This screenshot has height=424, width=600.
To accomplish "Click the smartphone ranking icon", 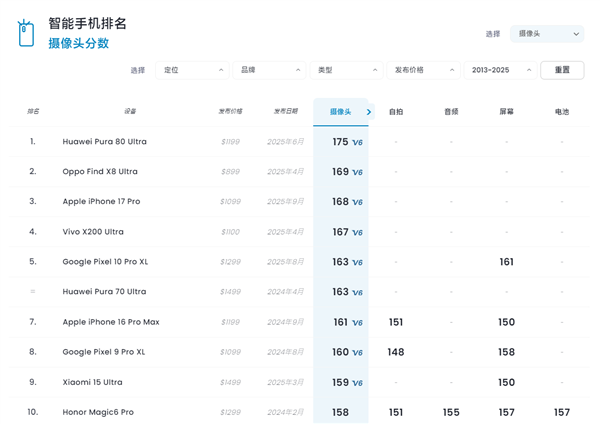I will pos(26,33).
